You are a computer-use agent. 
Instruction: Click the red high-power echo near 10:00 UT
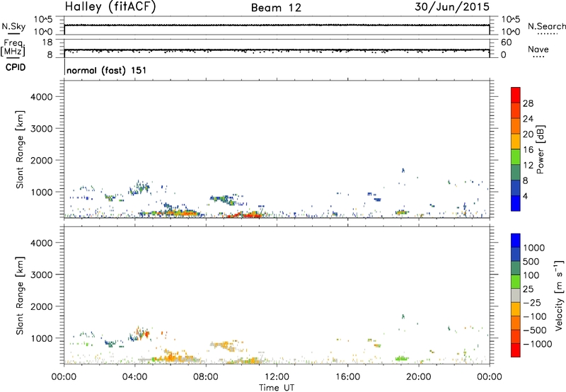pyautogui.click(x=247, y=215)
